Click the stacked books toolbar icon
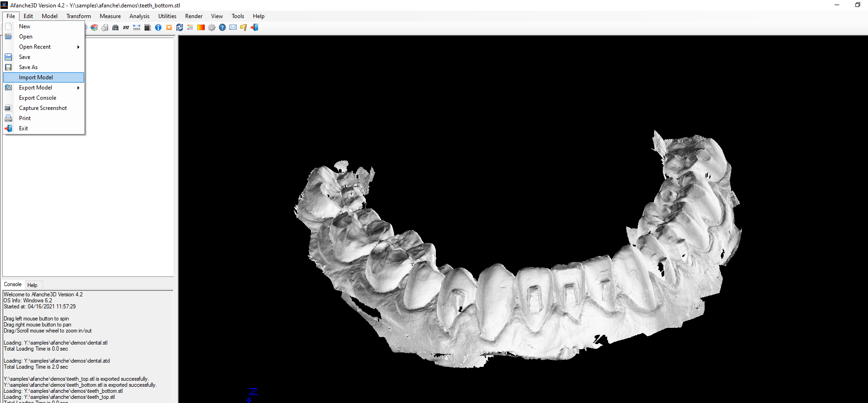Viewport: 868px width, 403px height. (x=94, y=28)
